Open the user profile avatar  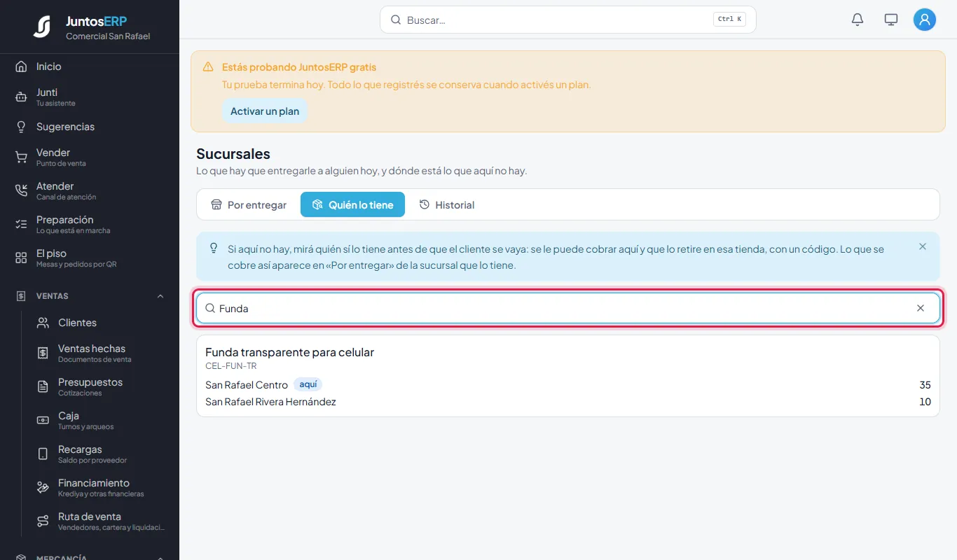(x=925, y=20)
